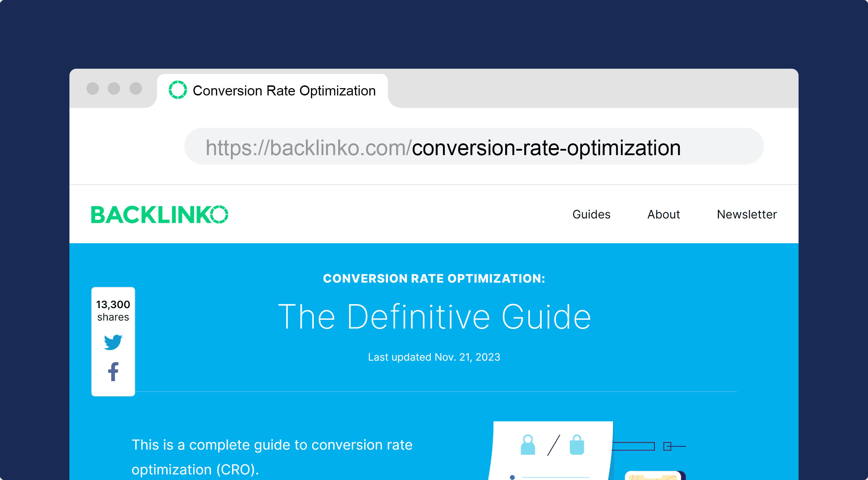868x480 pixels.
Task: Click the Newsletter link in navbar
Action: tap(746, 214)
